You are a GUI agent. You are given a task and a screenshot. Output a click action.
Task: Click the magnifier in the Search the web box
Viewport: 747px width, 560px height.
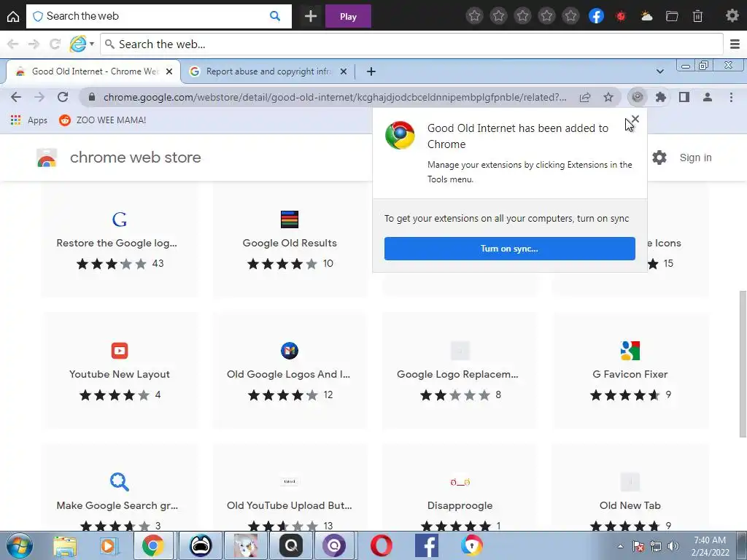(275, 16)
